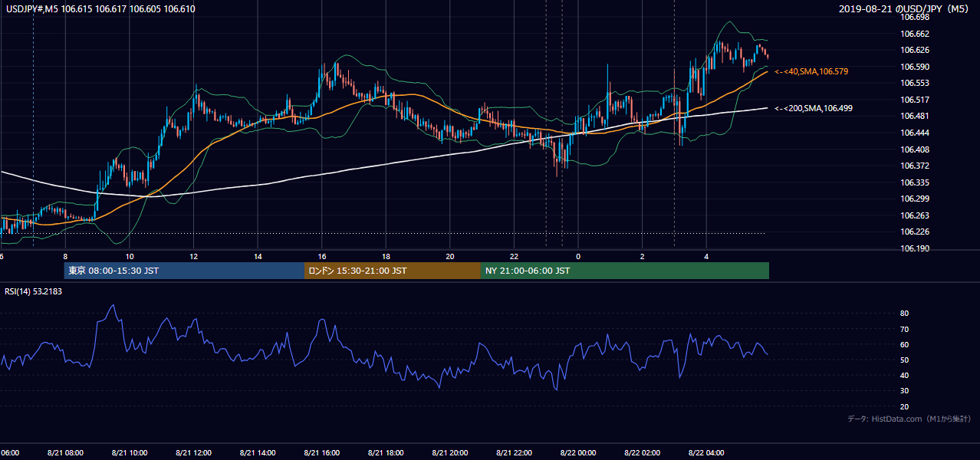Click price axis value 106.372
Image resolution: width=980 pixels, height=460 pixels.
(x=915, y=166)
